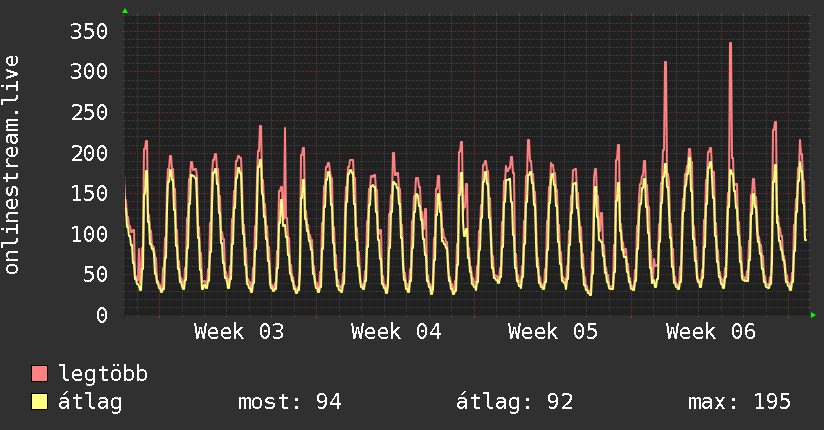Screen dimensions: 824x430
Task: Click the "átlag: 92" statistic value
Action: coord(515,402)
